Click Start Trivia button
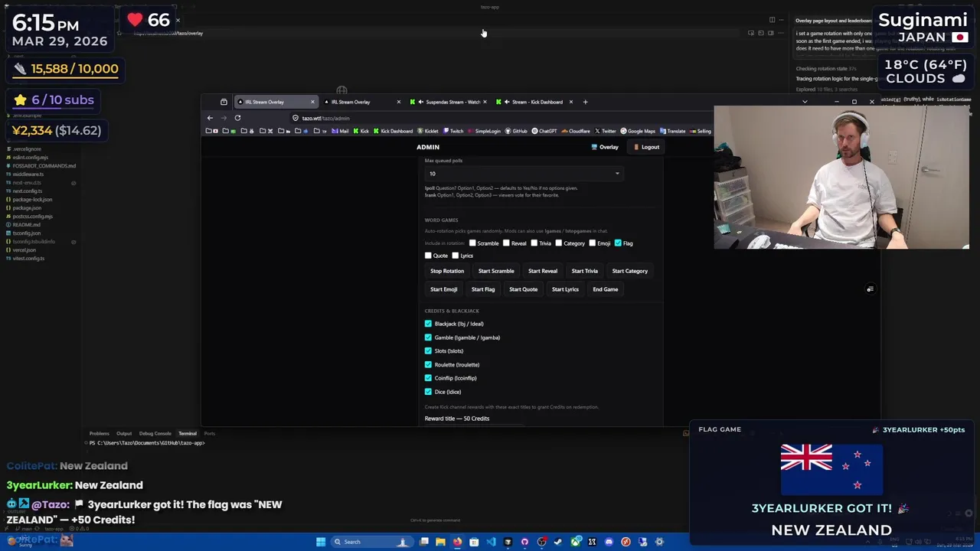Viewport: 980px width, 551px height. click(x=584, y=271)
